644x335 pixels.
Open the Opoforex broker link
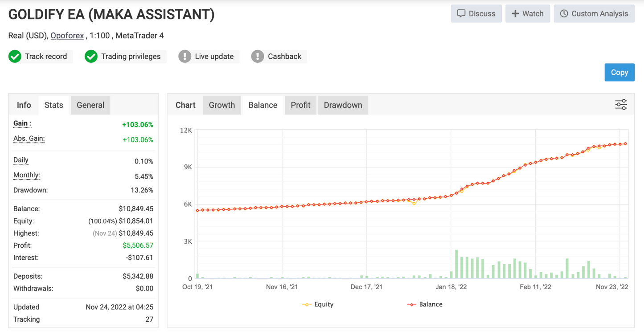pyautogui.click(x=67, y=36)
